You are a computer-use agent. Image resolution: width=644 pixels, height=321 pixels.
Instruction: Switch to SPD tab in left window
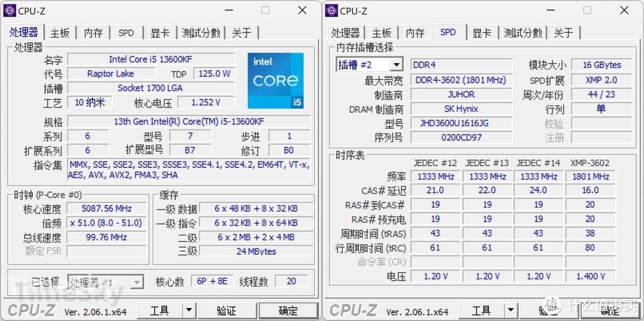pos(126,33)
